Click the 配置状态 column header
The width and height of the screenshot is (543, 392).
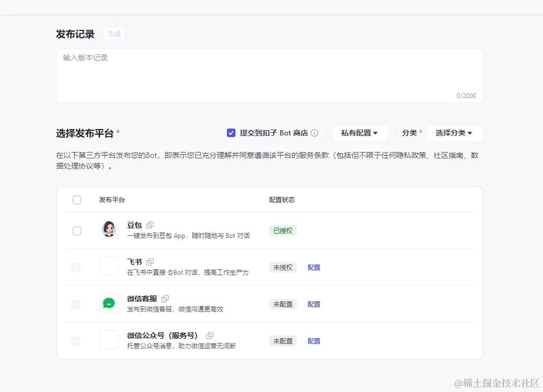tap(282, 199)
